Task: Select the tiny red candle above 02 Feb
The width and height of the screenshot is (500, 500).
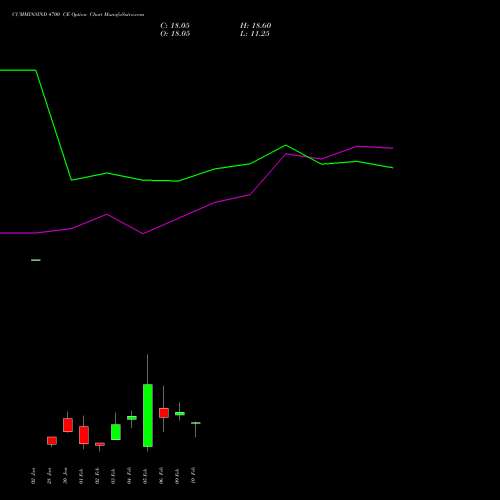Action: tap(100, 444)
